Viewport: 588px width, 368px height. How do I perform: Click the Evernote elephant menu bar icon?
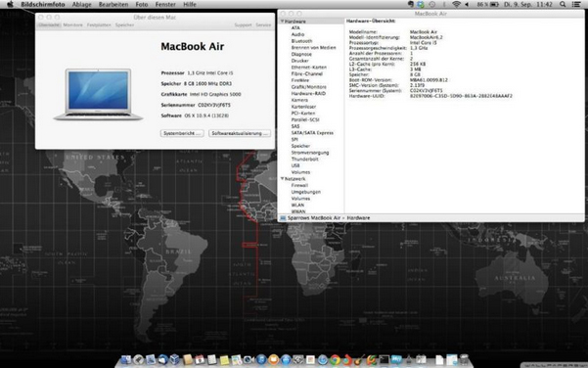point(411,4)
